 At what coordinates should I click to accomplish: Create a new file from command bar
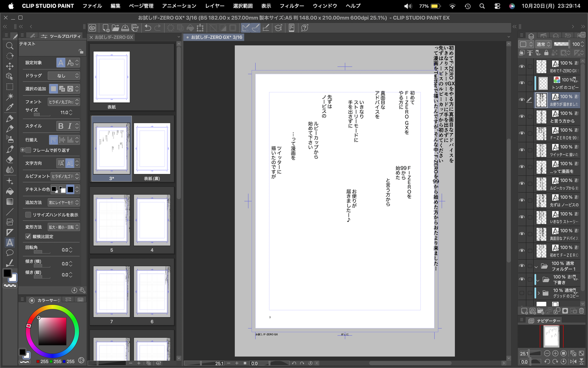[x=106, y=28]
